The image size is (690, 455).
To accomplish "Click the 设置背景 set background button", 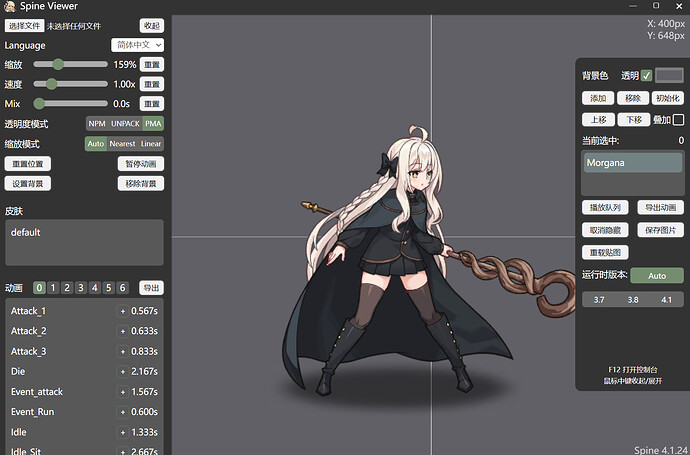I will click(28, 184).
